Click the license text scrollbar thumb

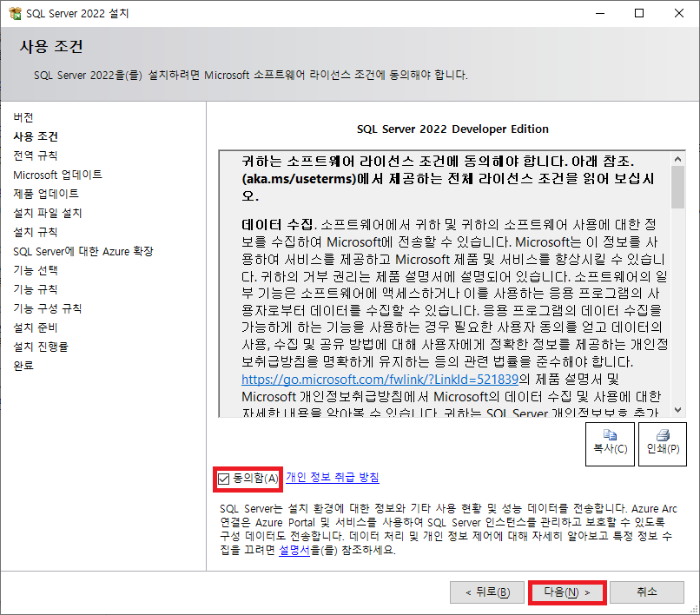[677, 187]
